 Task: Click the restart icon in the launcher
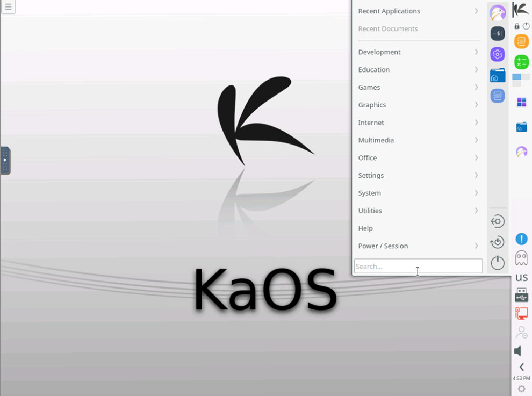[498, 242]
